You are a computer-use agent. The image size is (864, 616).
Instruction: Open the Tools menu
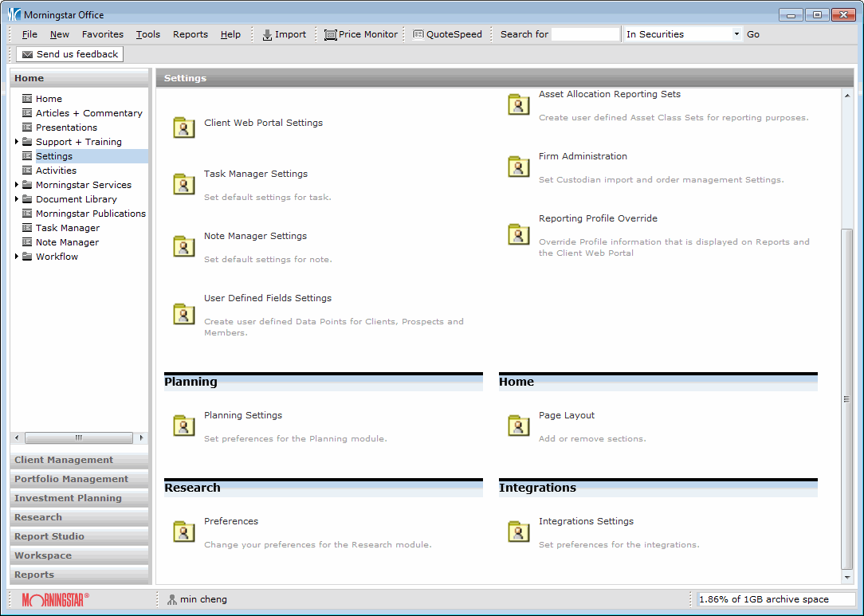click(147, 34)
